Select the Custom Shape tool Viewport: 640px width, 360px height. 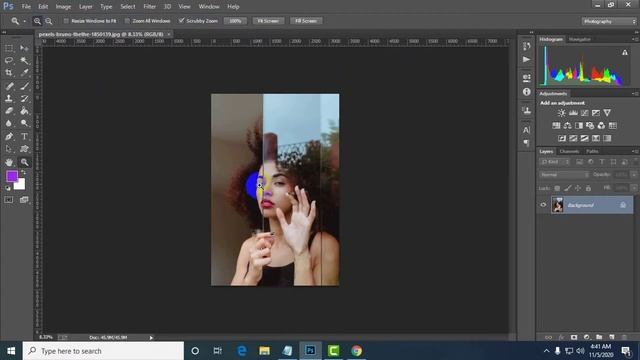click(x=24, y=149)
